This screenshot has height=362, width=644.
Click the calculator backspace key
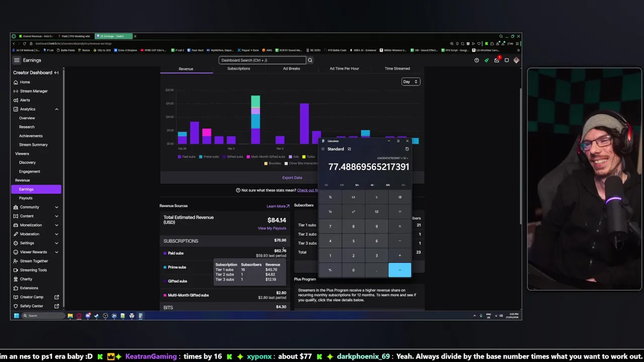click(400, 197)
